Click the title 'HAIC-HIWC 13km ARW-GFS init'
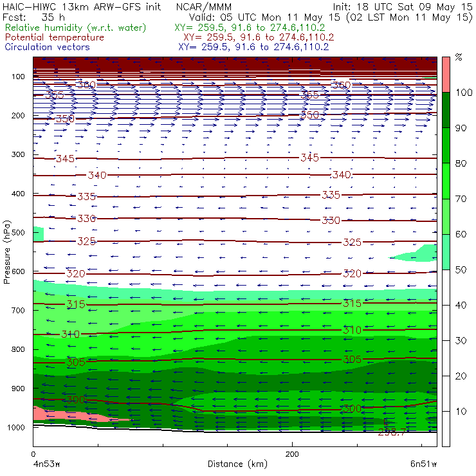 click(81, 6)
